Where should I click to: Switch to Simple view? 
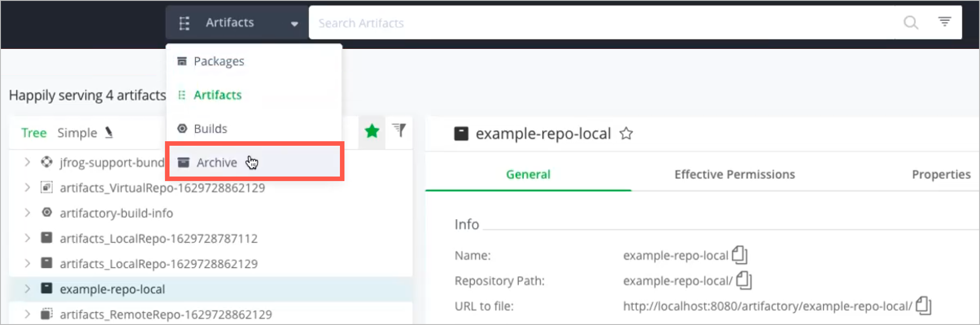pyautogui.click(x=77, y=133)
